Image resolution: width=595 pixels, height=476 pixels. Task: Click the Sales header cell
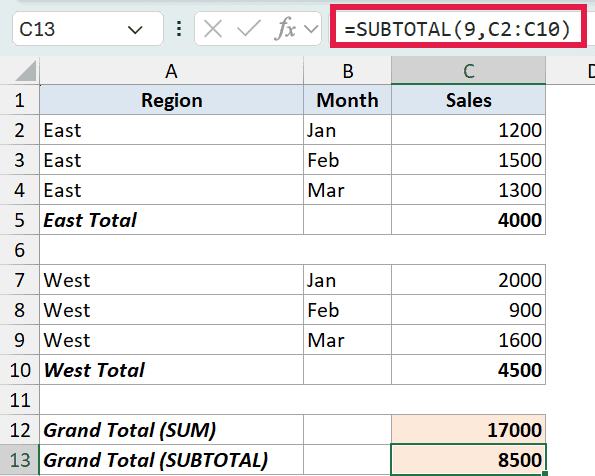(469, 100)
